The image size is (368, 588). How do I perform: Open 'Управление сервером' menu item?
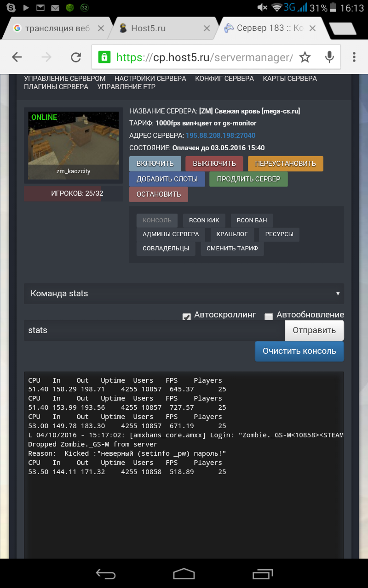point(65,79)
